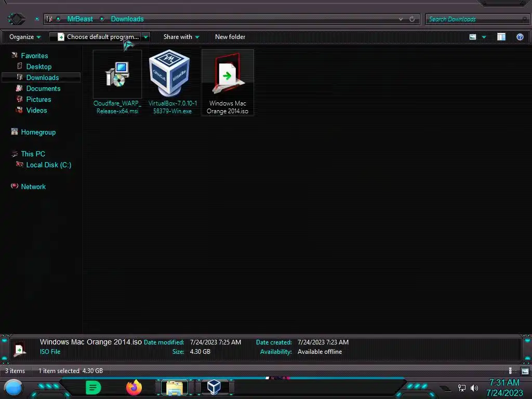Toggle the preview pane icon
This screenshot has height=399, width=532.
pyautogui.click(x=501, y=37)
